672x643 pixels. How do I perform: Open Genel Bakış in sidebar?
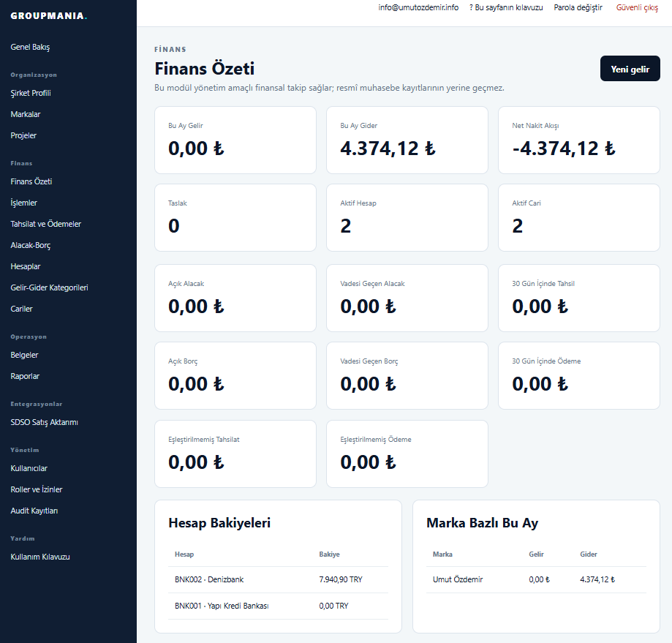click(x=30, y=47)
